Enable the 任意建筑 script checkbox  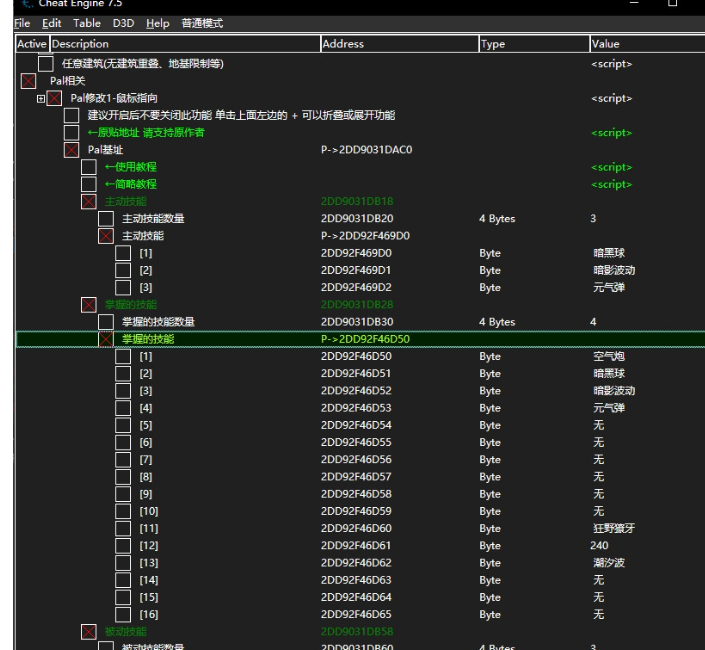(x=46, y=64)
